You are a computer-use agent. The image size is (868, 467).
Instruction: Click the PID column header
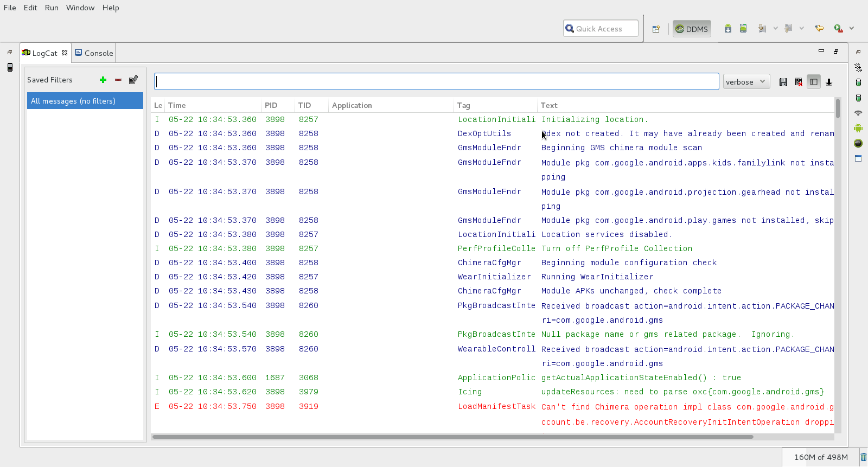[278, 105]
